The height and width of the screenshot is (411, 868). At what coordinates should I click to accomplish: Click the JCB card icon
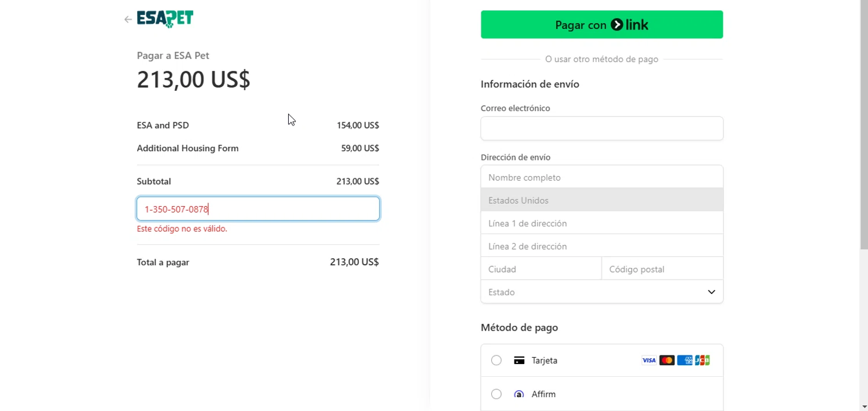click(703, 361)
